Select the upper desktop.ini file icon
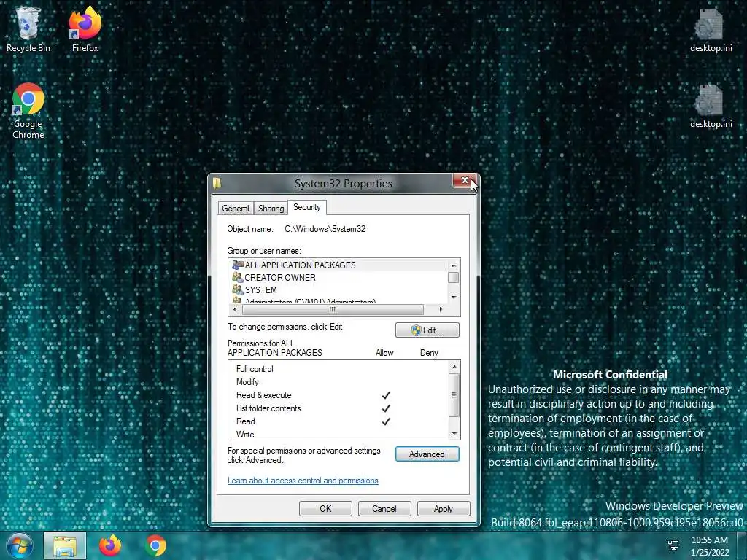 click(x=711, y=31)
